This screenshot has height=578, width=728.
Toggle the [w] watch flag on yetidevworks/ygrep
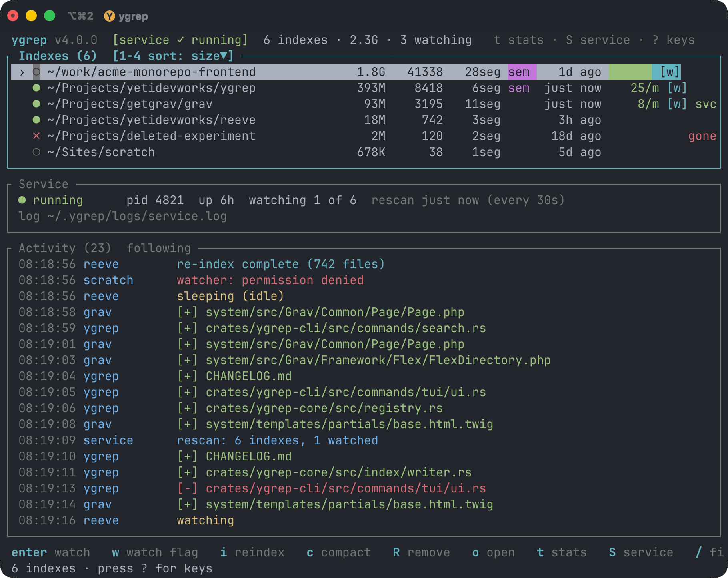(677, 88)
